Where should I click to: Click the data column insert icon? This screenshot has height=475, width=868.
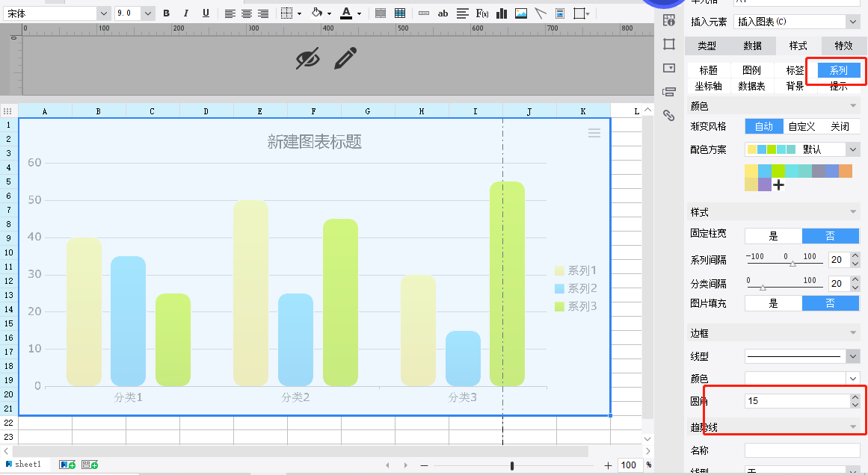(x=424, y=13)
